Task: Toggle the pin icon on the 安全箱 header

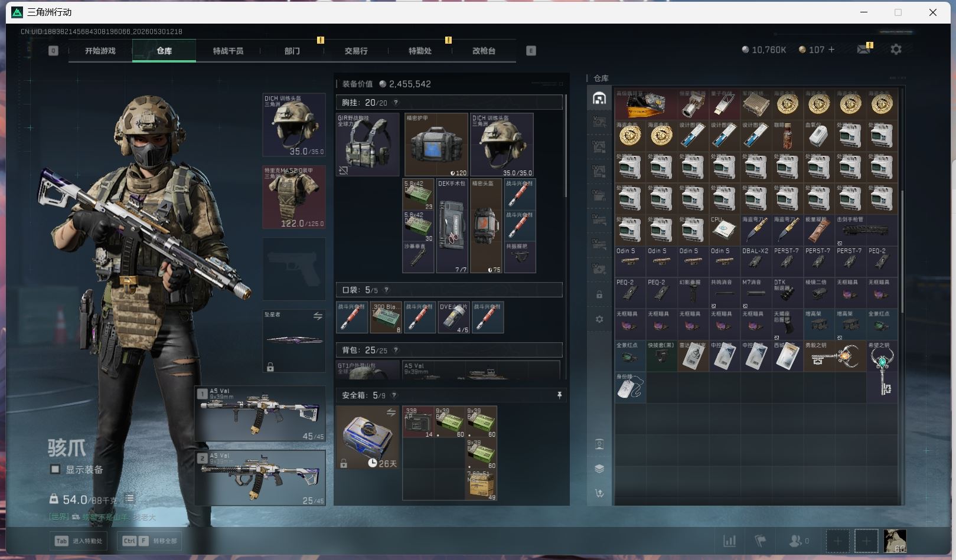Action: click(559, 395)
